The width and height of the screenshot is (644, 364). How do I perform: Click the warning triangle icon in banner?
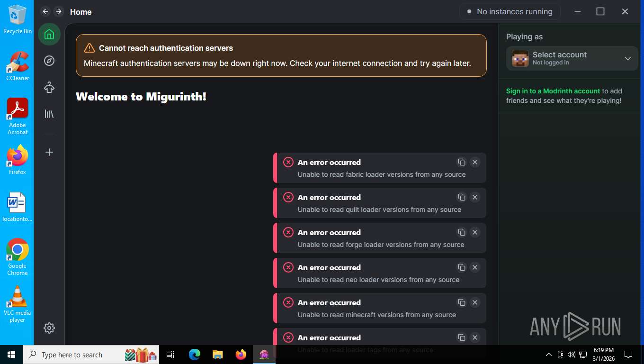(x=89, y=48)
